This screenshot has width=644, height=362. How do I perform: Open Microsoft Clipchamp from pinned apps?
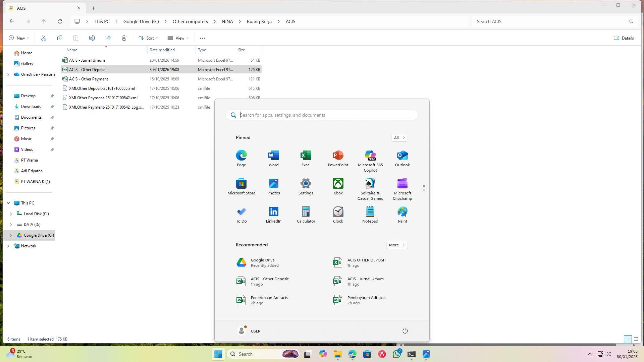pos(402,186)
